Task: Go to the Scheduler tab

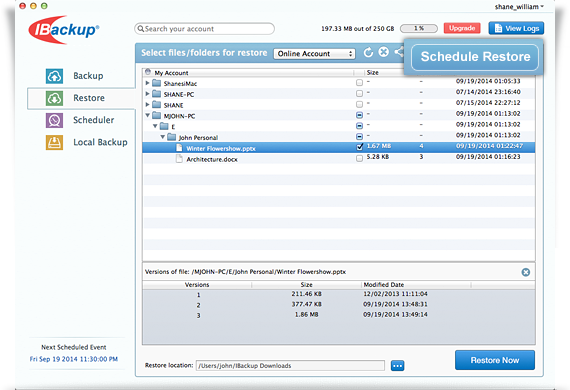Action: (x=94, y=120)
